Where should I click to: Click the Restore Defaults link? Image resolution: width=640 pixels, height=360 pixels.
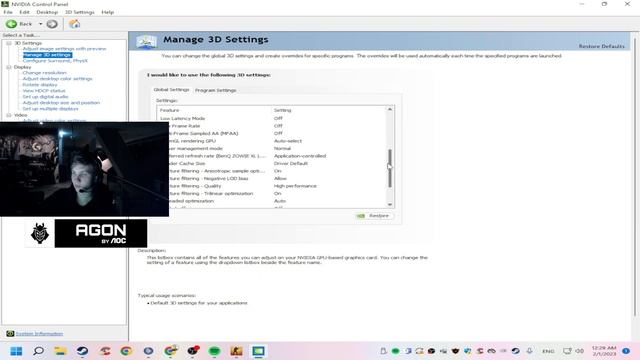tap(601, 46)
